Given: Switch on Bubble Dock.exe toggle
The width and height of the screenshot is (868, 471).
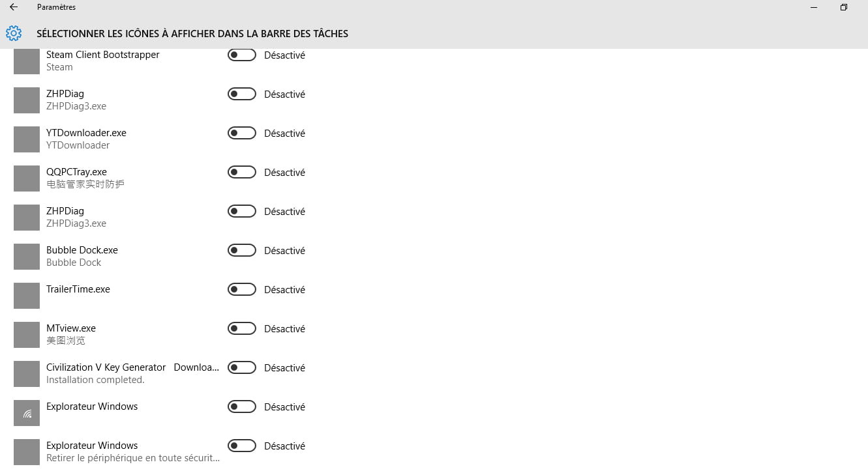Looking at the screenshot, I should (241, 250).
